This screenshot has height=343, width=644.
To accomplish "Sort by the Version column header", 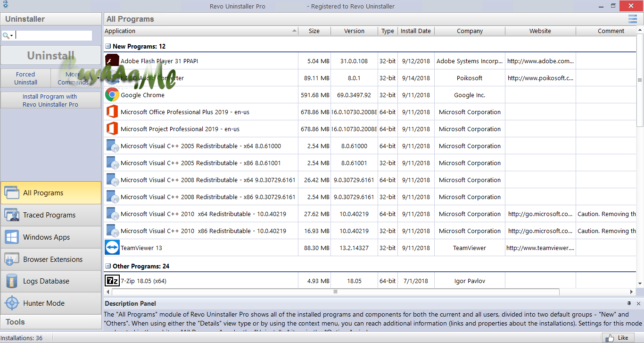I will [355, 31].
